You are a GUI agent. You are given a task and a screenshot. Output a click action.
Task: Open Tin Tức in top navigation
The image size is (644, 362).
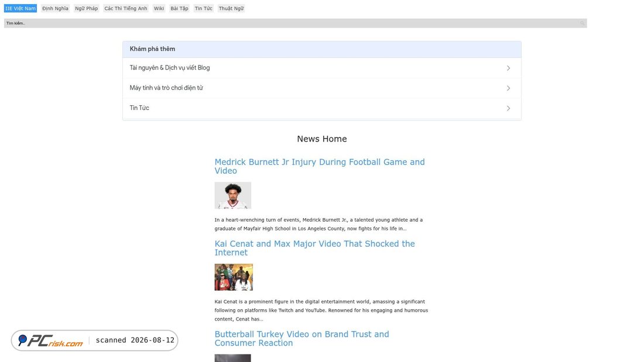click(x=203, y=8)
